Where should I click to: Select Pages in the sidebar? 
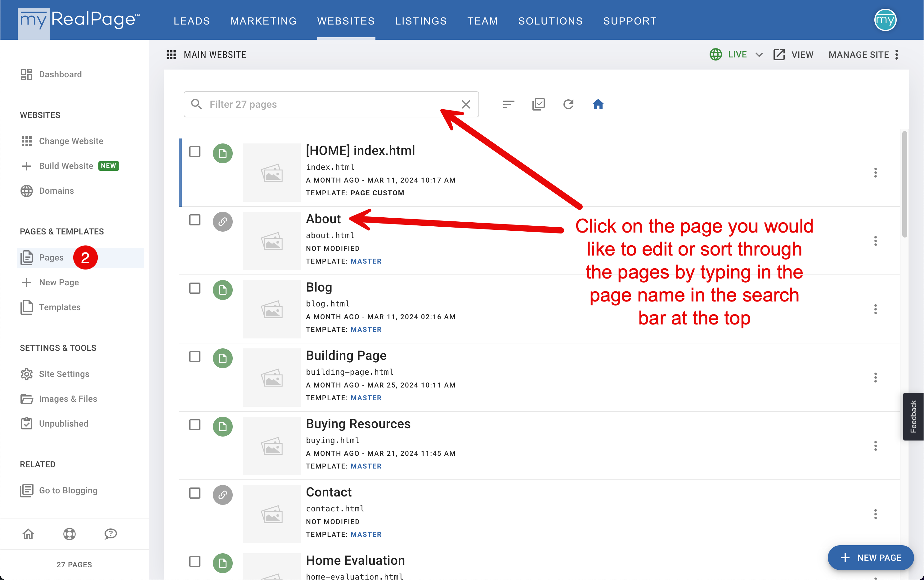click(80, 258)
